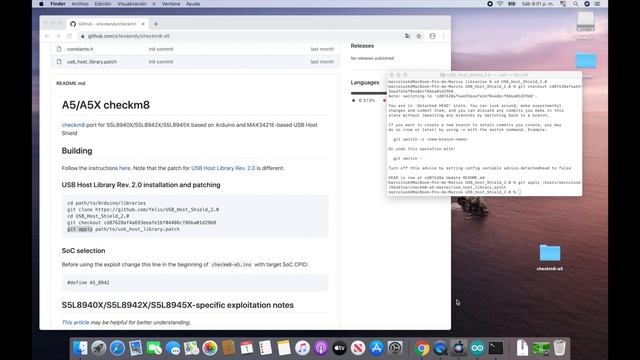Image resolution: width=640 pixels, height=360 pixels.
Task: Open Podcasts purple icon in dock
Action: coord(321,348)
